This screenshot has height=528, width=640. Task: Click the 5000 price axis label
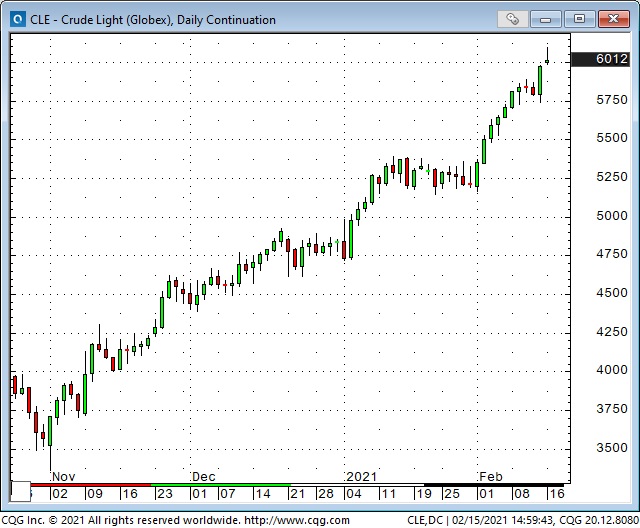[x=611, y=215]
